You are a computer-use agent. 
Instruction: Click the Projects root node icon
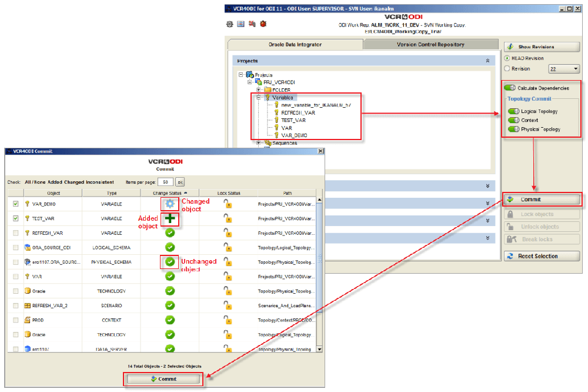pyautogui.click(x=250, y=75)
